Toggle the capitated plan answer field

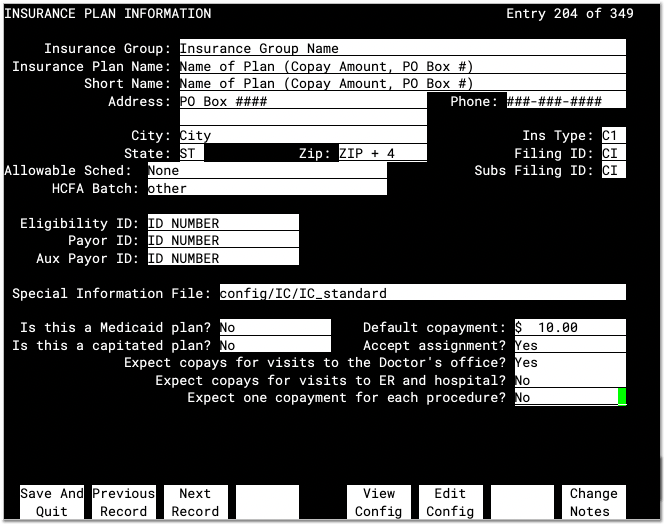click(275, 344)
